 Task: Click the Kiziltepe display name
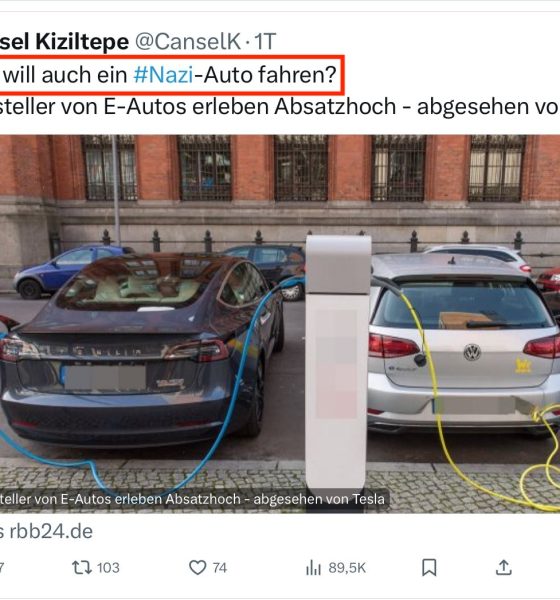click(x=82, y=41)
